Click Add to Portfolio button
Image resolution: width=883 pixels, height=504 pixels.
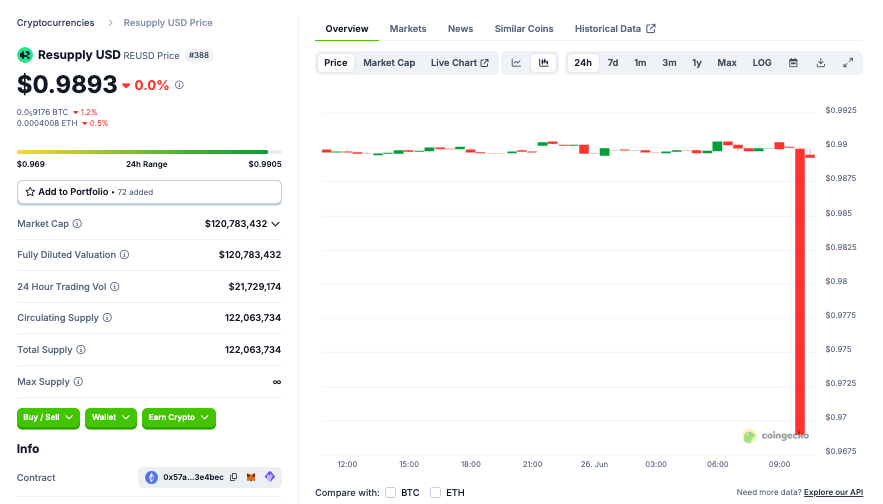(149, 192)
